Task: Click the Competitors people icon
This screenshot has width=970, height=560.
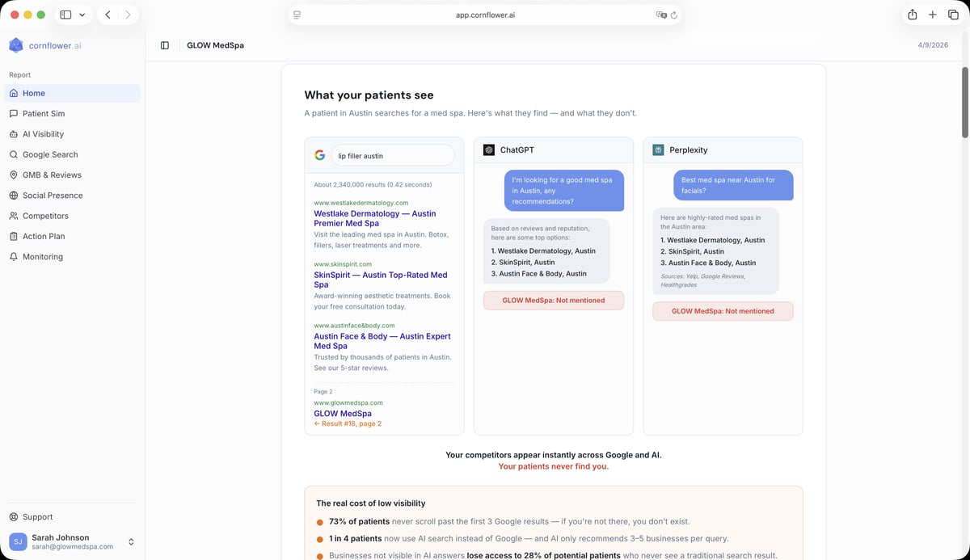Action: pos(14,216)
